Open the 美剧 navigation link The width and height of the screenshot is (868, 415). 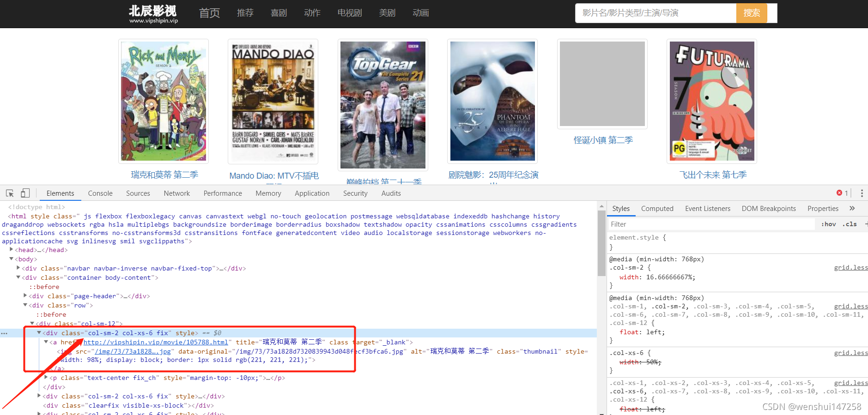tap(387, 13)
